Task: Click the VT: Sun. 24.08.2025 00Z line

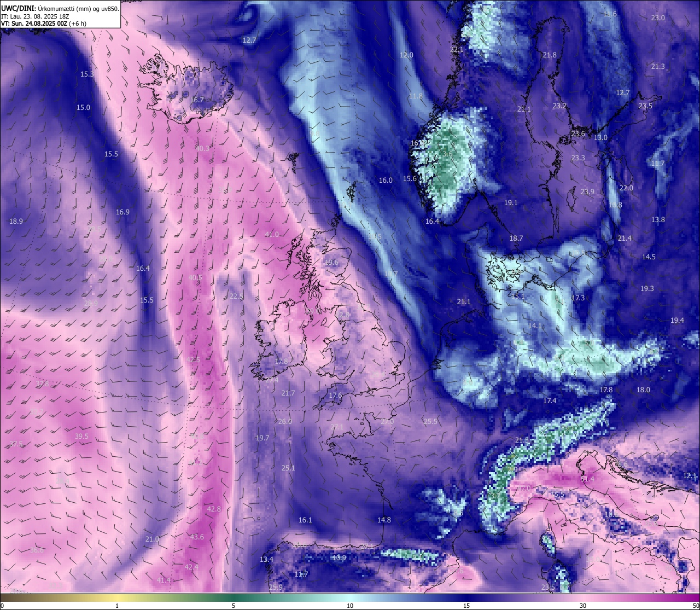Action: 43,24
